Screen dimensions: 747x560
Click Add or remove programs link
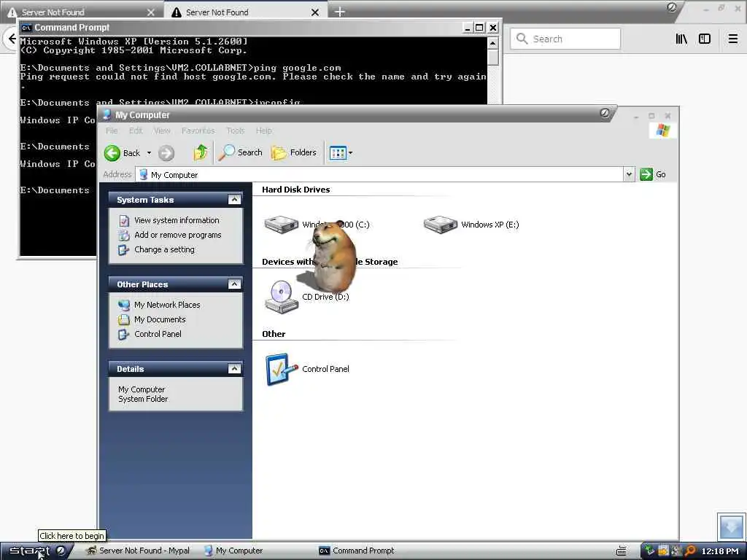178,235
